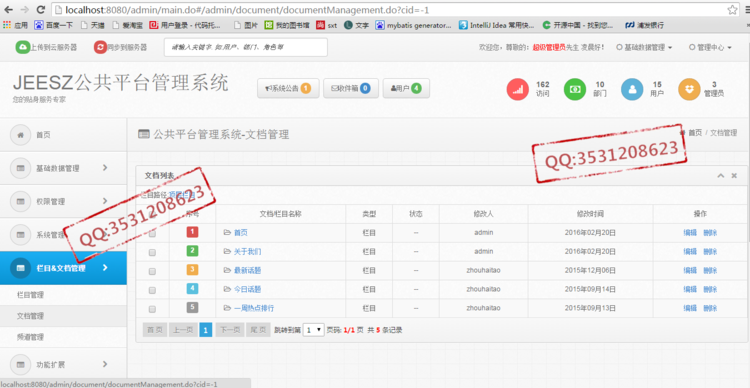Open 文档管理 submenu item
The height and width of the screenshot is (388, 750).
63,316
